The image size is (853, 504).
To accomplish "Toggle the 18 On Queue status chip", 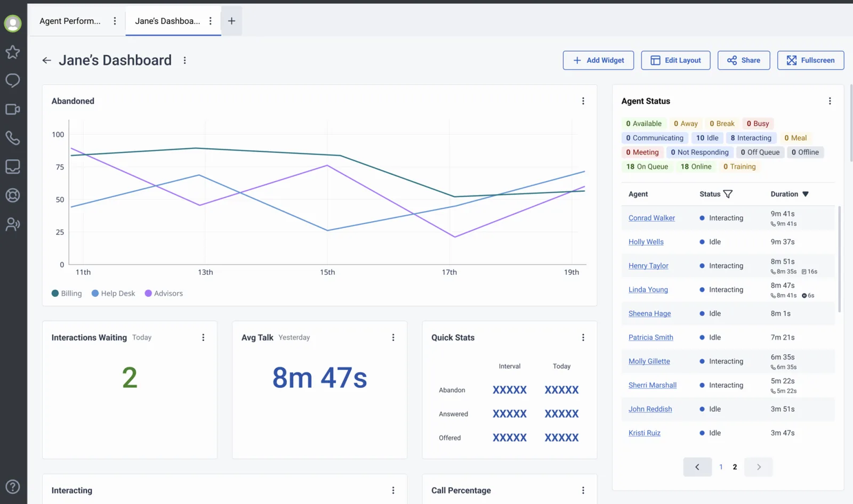I will point(647,167).
